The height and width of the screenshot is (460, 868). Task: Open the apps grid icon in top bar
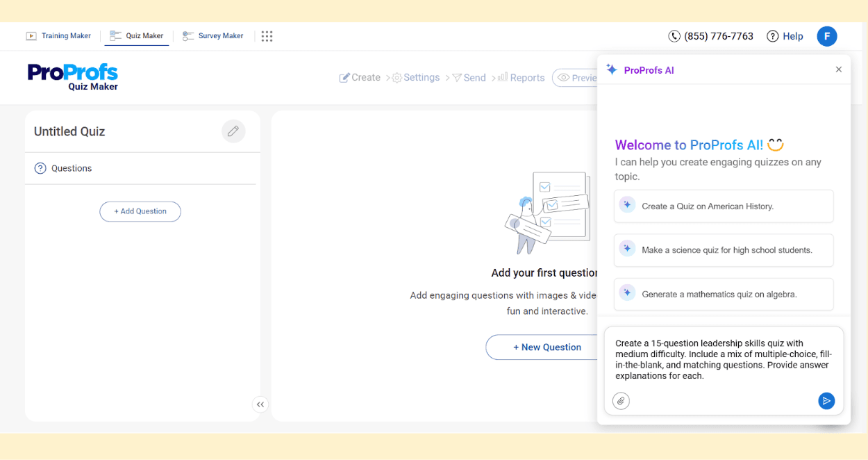coord(267,36)
